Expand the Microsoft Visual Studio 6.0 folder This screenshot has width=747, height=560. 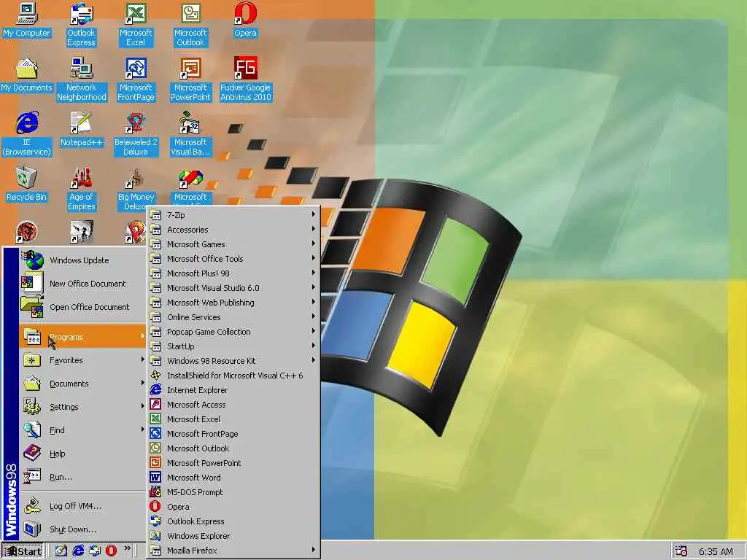click(233, 287)
